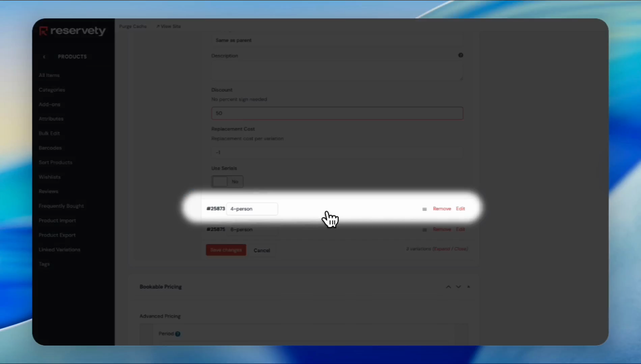Click the back arrow beside Products

(x=44, y=57)
